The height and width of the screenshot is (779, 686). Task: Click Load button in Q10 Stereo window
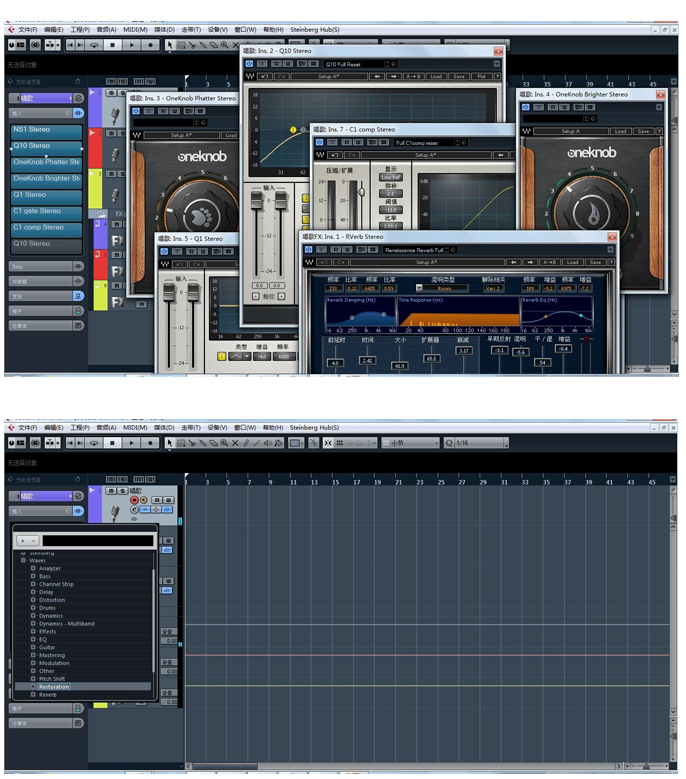click(436, 76)
